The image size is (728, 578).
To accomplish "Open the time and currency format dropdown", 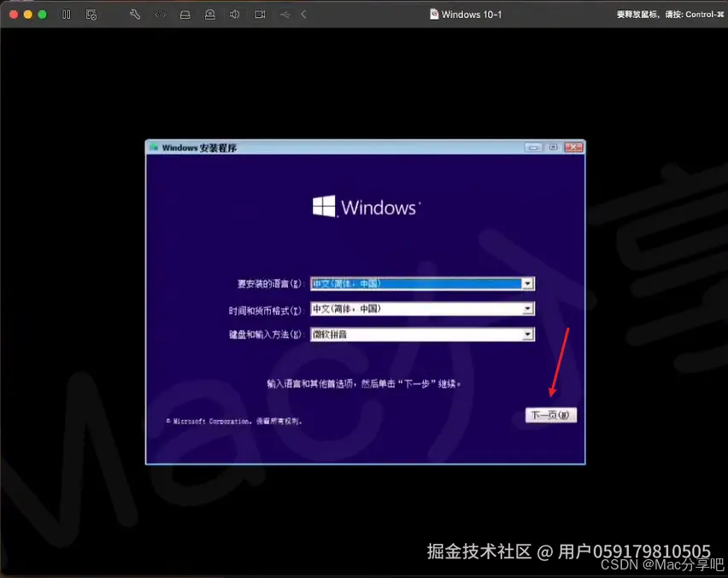I will click(x=527, y=308).
